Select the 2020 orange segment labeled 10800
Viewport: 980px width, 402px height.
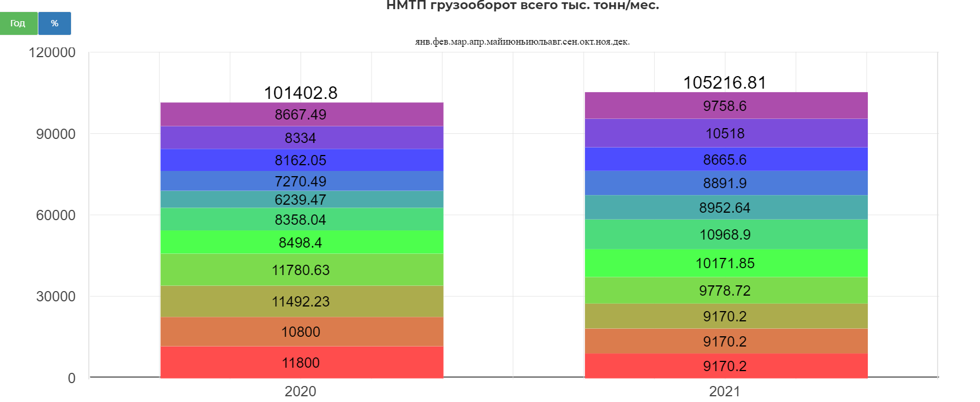tap(302, 332)
